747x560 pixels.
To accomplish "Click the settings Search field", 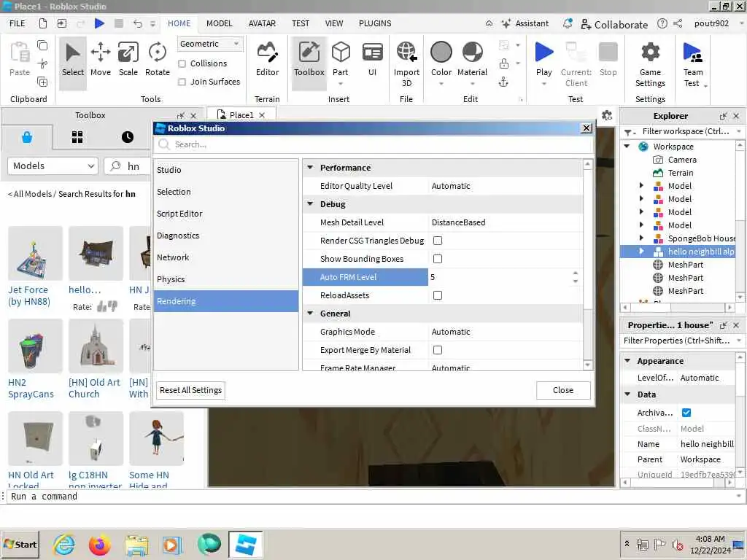I will coord(374,144).
